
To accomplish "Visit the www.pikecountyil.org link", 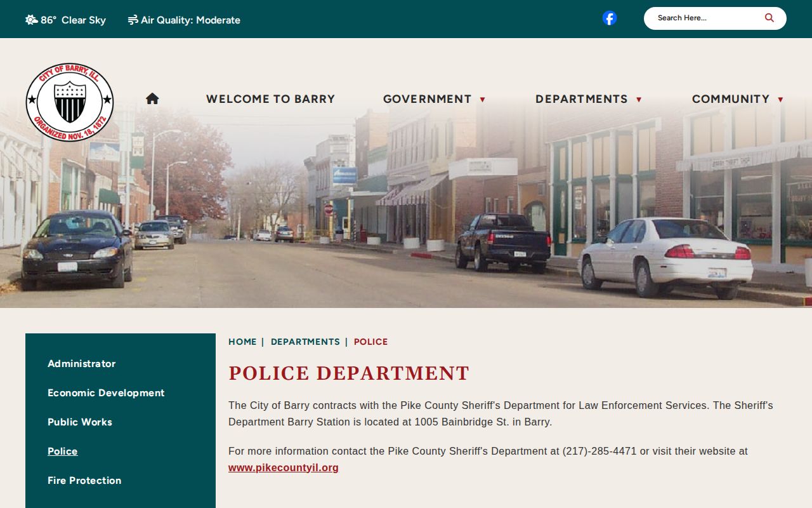I will pos(284,468).
